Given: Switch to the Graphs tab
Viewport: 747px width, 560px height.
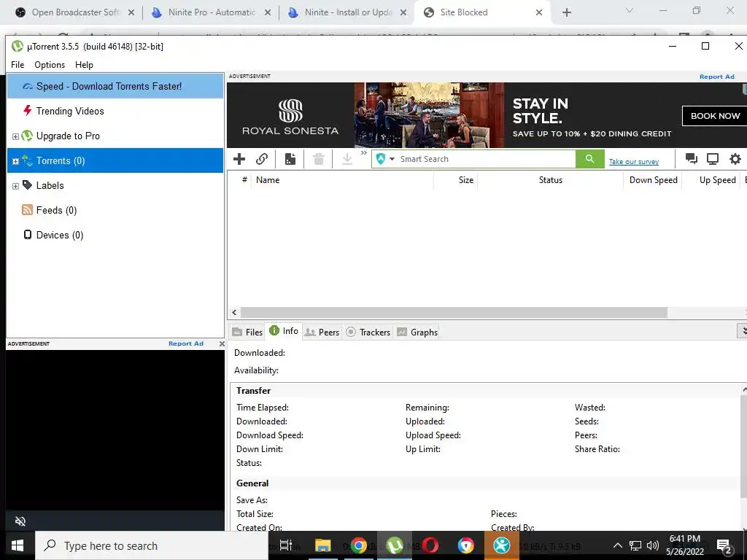Looking at the screenshot, I should point(417,332).
